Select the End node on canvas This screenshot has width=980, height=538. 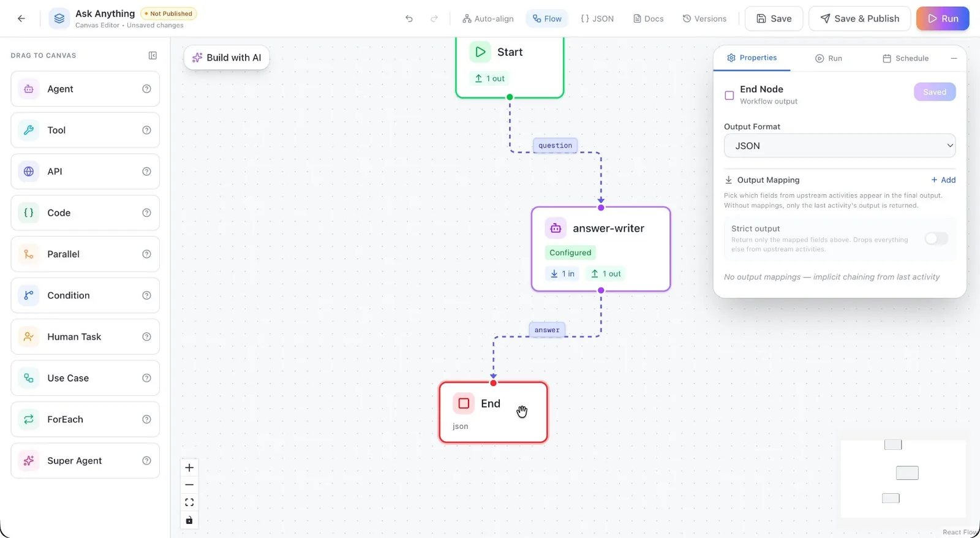[x=493, y=412]
